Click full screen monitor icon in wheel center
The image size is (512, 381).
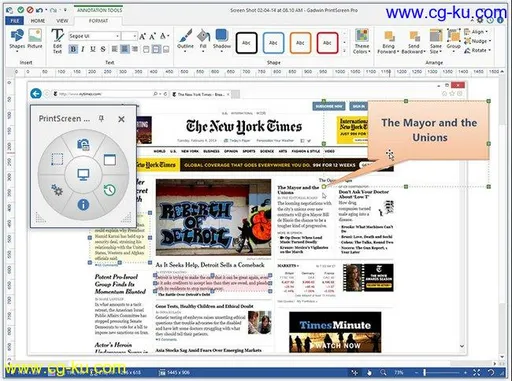[x=83, y=174]
